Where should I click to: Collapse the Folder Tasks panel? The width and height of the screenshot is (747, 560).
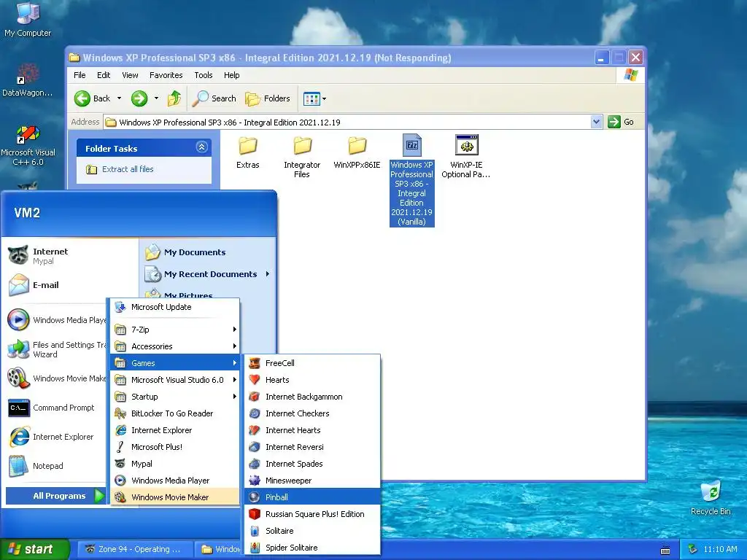coord(201,147)
